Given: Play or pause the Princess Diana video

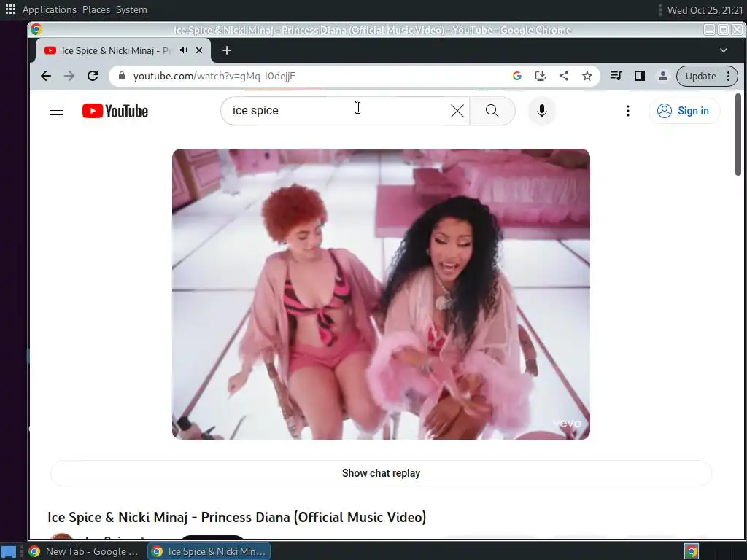Looking at the screenshot, I should pos(381,294).
